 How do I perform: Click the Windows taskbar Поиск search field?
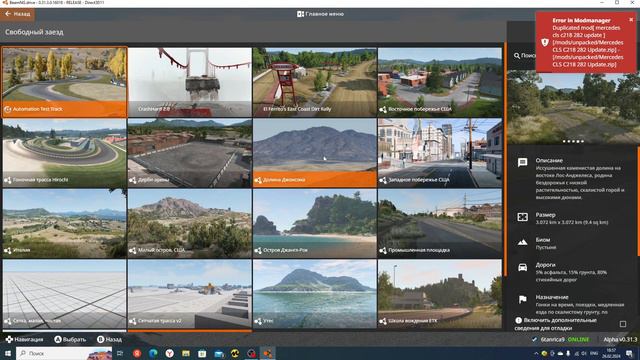click(64, 353)
